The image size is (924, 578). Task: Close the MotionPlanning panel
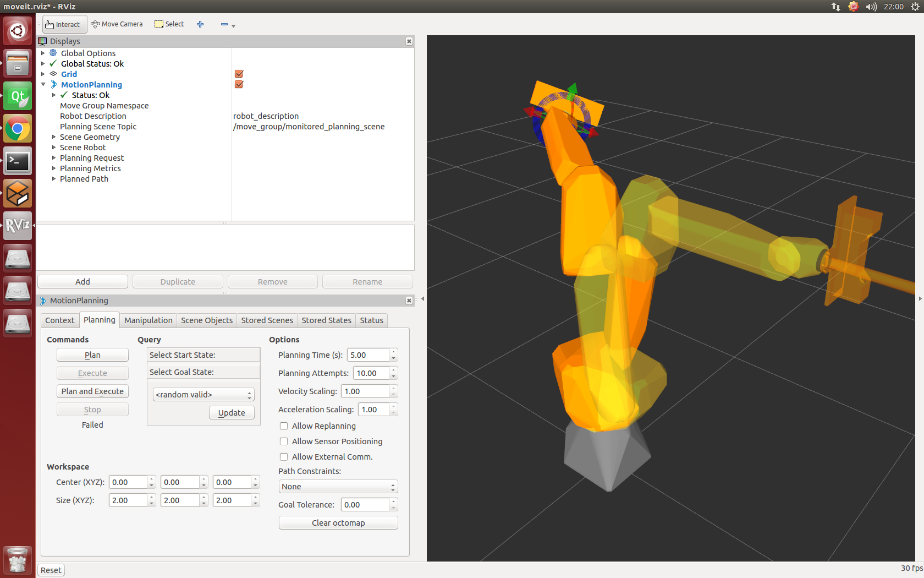[409, 301]
